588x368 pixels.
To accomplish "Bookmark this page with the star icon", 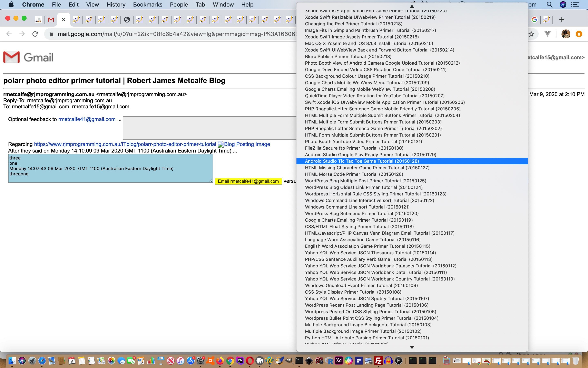I will tap(531, 34).
